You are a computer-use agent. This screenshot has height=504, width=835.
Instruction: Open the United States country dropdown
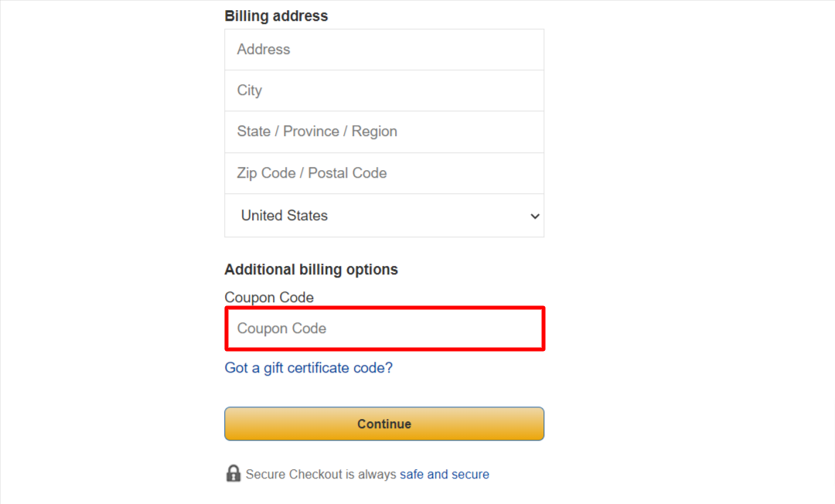coord(384,216)
